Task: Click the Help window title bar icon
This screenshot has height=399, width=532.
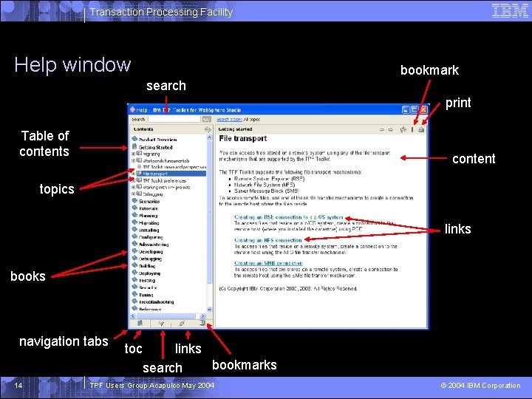Action: coord(133,109)
